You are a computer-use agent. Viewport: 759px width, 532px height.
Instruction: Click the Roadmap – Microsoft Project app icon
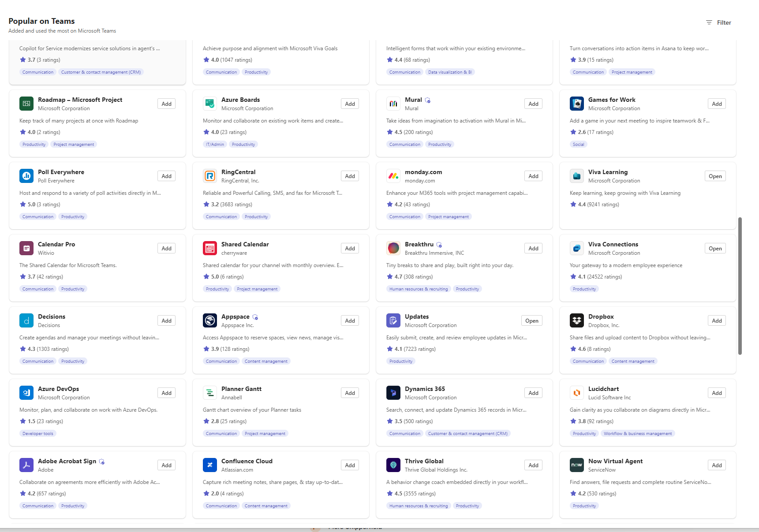[26, 104]
